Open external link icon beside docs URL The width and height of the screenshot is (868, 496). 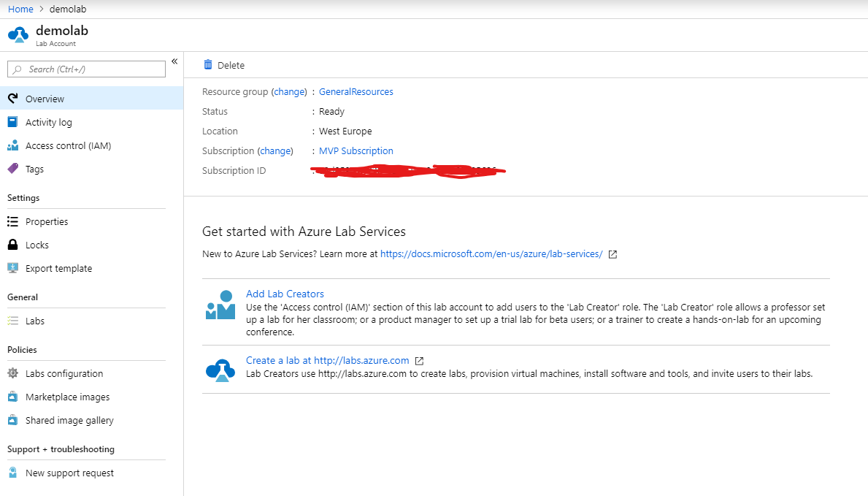pyautogui.click(x=612, y=253)
